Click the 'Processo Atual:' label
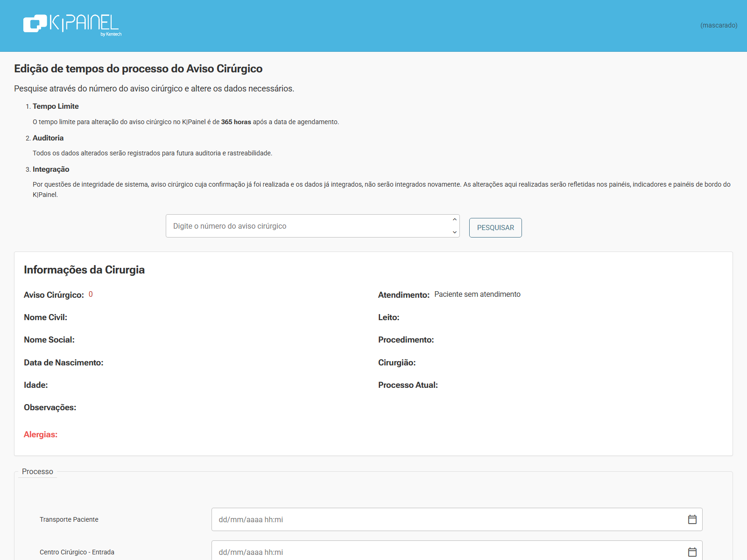Image resolution: width=747 pixels, height=560 pixels. [408, 385]
